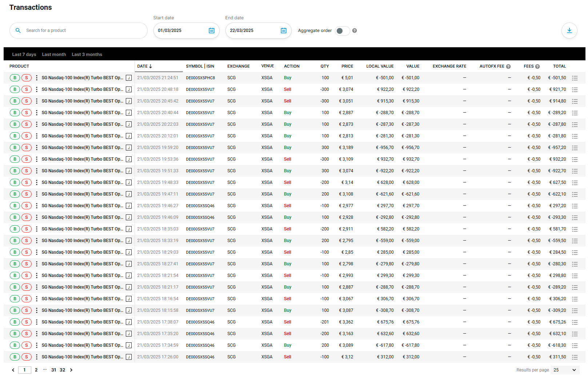Open the End date calendar picker icon

click(x=283, y=31)
